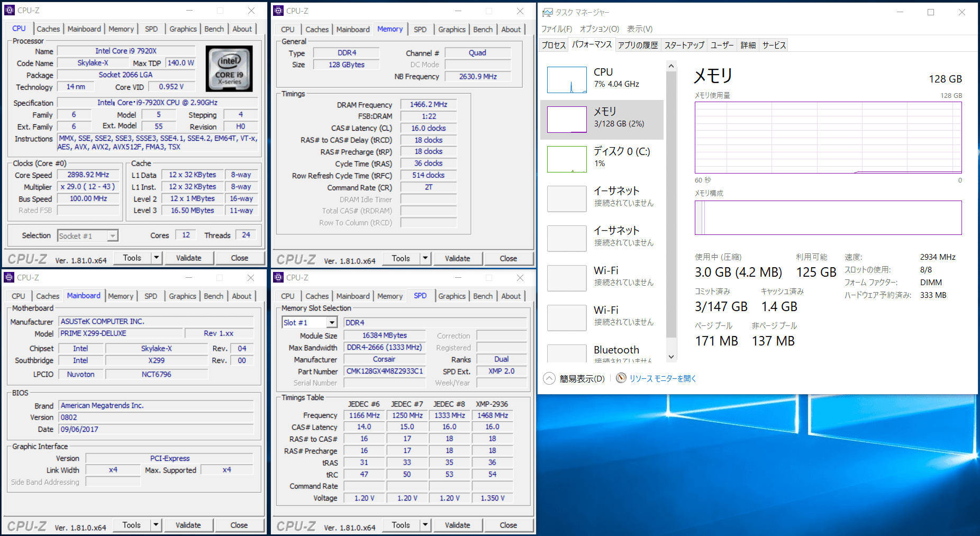Select the second Wi-Fi graph thumbnail
This screenshot has height=536, width=980.
[567, 318]
